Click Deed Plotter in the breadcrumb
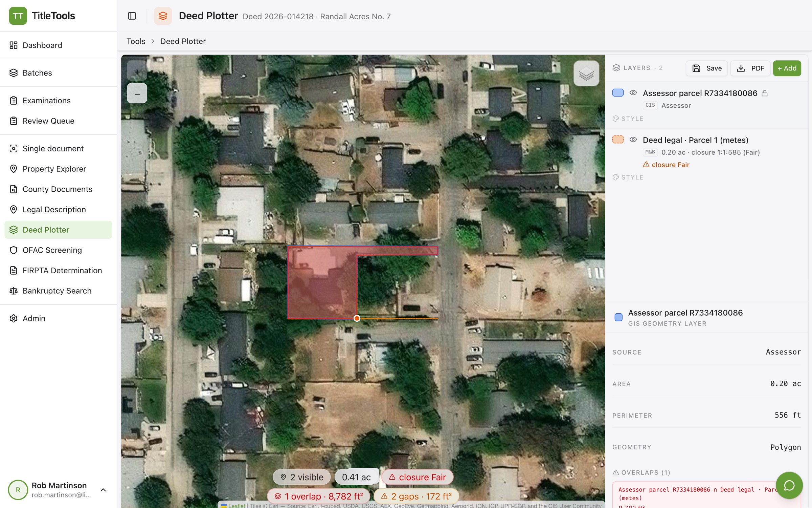The height and width of the screenshot is (508, 812). click(x=183, y=41)
